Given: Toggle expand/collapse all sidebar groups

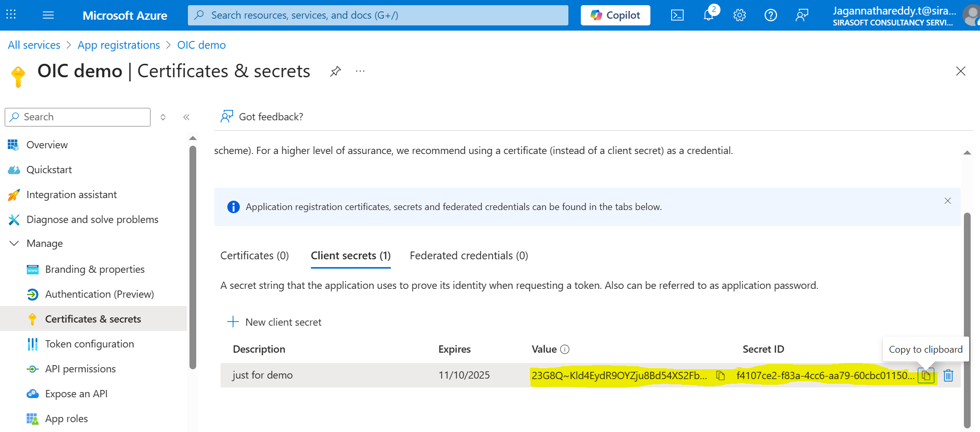Looking at the screenshot, I should (x=163, y=117).
